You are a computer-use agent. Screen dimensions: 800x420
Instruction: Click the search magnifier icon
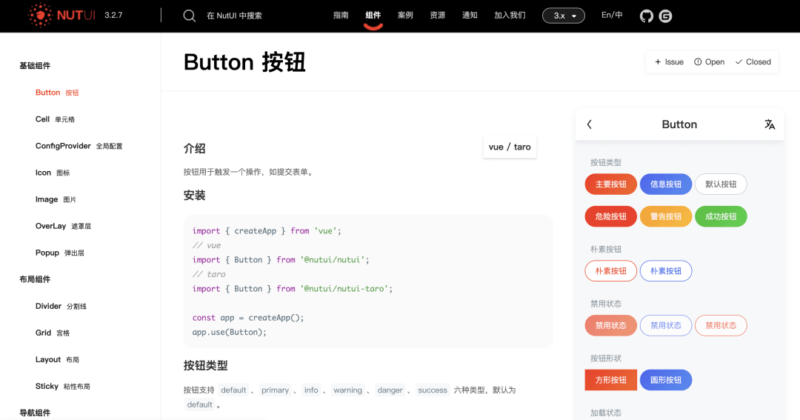click(189, 16)
